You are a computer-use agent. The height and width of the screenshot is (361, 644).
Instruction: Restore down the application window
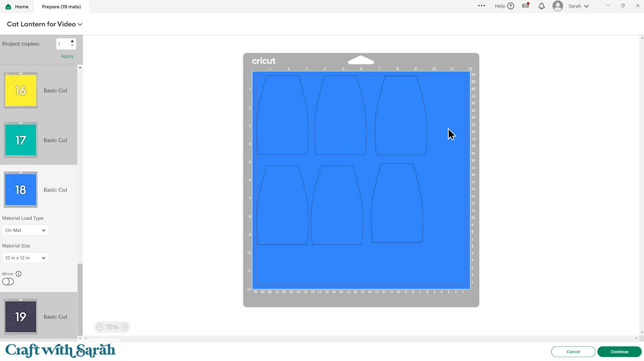623,6
